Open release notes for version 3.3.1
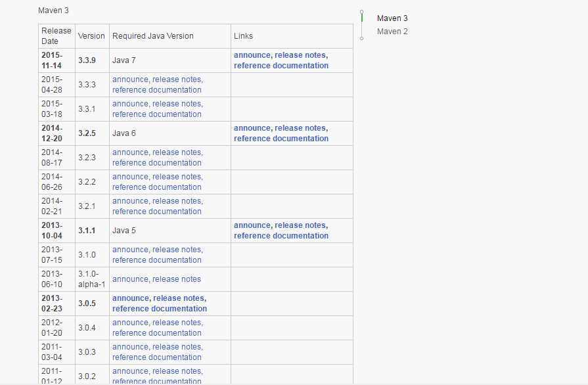Image resolution: width=588 pixels, height=385 pixels. 176,104
